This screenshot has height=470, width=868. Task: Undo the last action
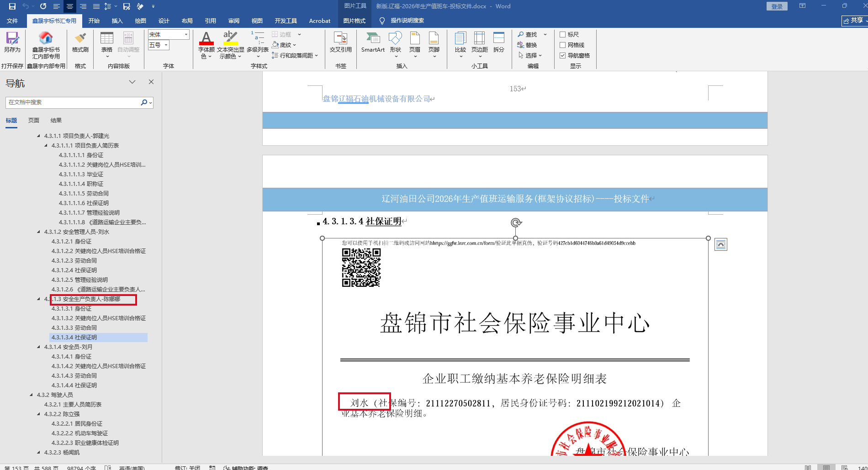coord(26,6)
